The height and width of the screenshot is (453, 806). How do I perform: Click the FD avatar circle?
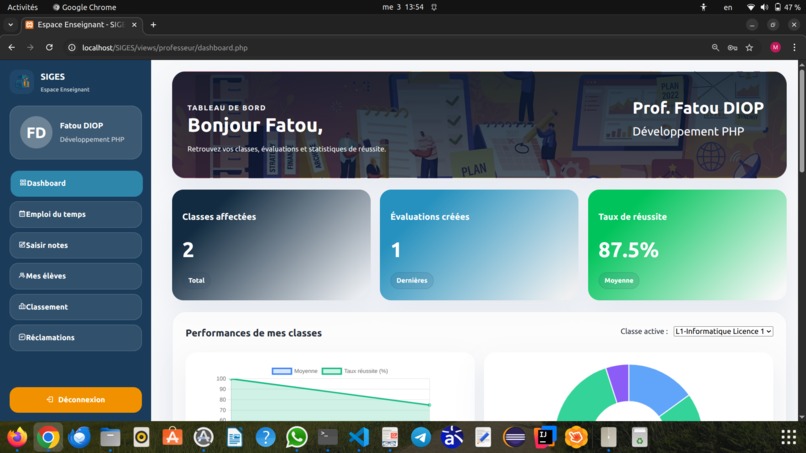coord(36,133)
